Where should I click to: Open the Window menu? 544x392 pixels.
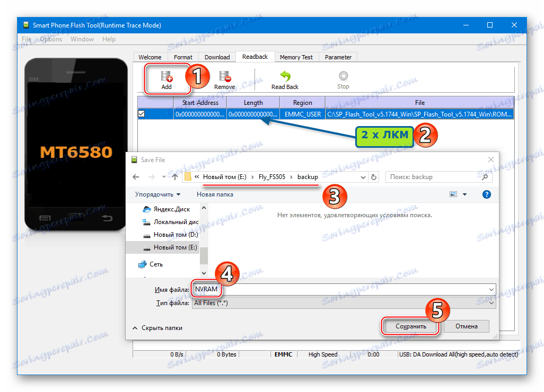click(82, 39)
